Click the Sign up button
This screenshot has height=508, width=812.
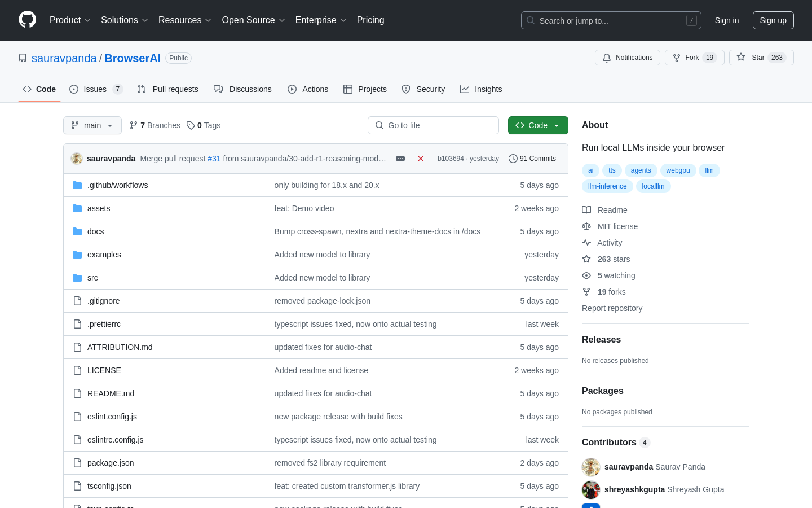tap(773, 20)
